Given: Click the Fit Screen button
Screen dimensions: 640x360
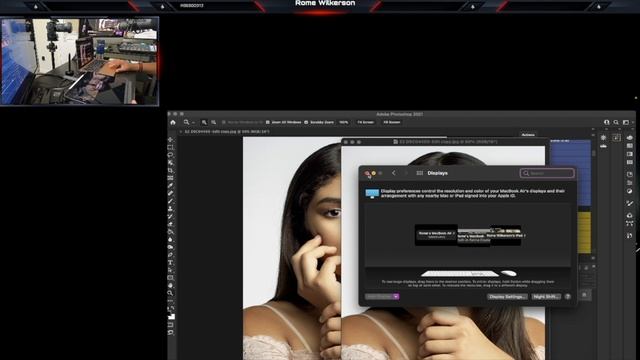Looking at the screenshot, I should click(366, 122).
